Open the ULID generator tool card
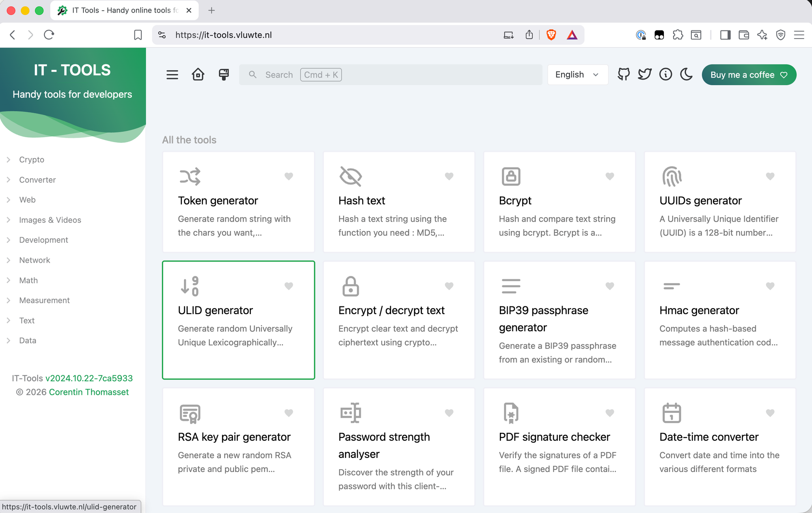 pos(238,320)
